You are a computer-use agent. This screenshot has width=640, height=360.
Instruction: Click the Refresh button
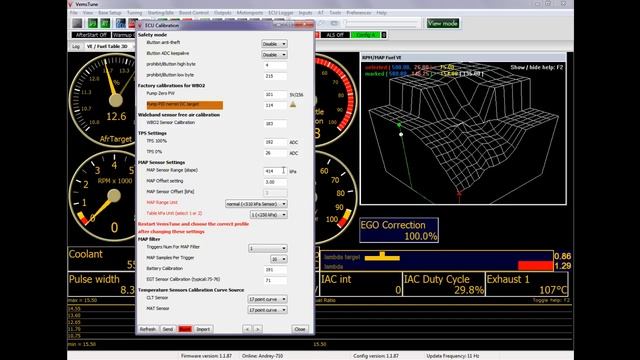tap(148, 329)
